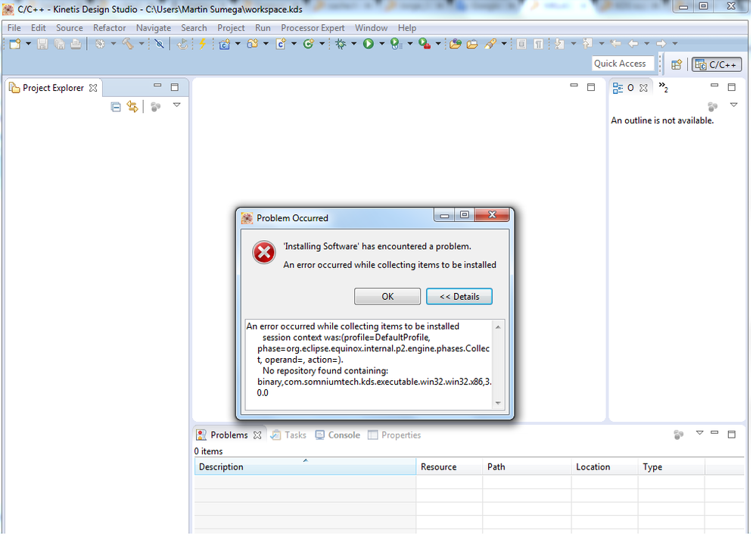Click OK in Problem Occurred dialog
Viewport: 756px width, 549px height.
click(x=387, y=297)
